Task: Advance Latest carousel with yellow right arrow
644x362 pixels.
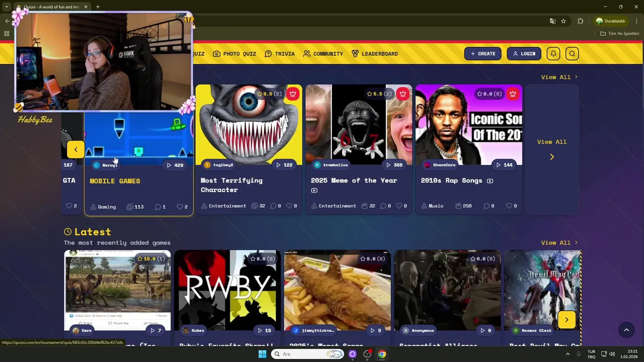Action: click(x=567, y=320)
